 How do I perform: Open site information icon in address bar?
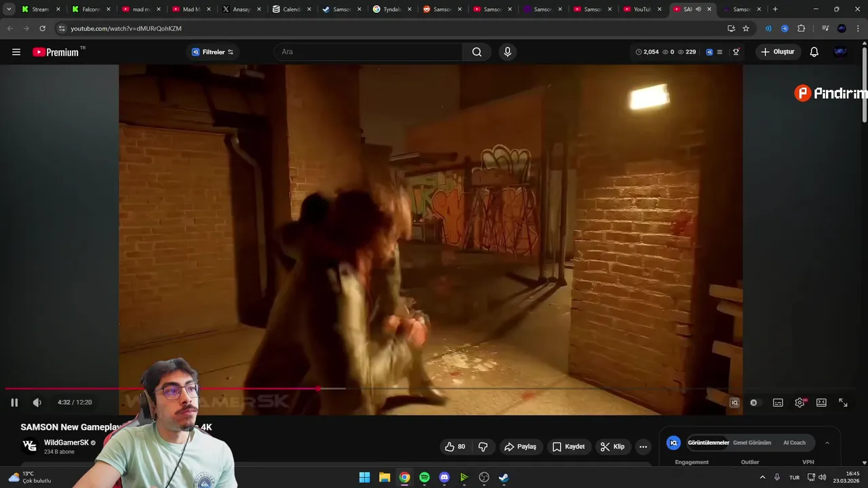tap(61, 28)
